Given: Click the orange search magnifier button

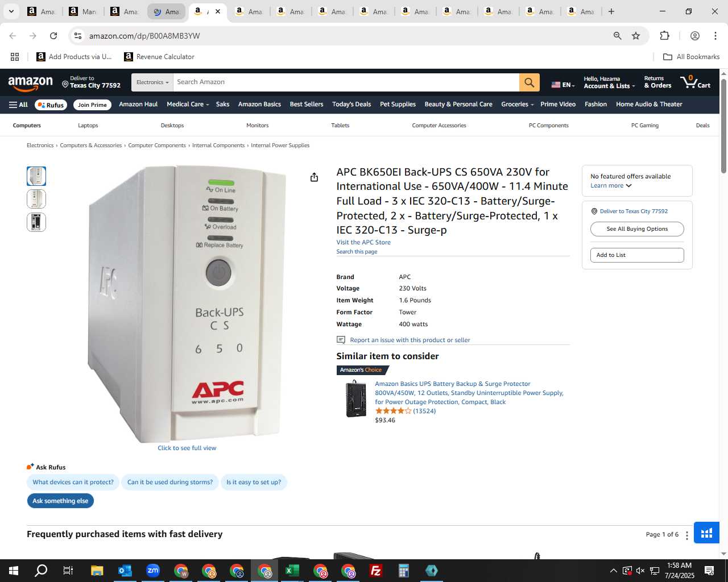Looking at the screenshot, I should [529, 82].
